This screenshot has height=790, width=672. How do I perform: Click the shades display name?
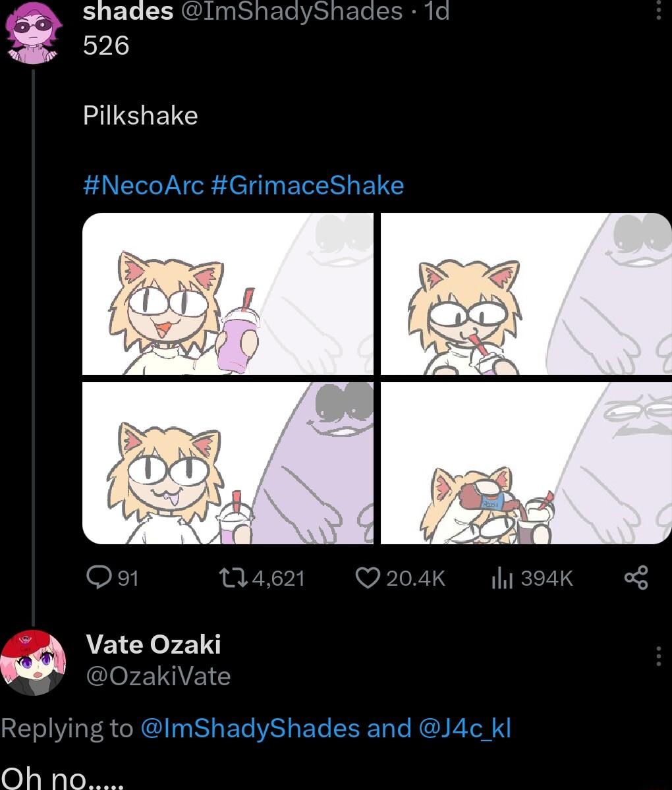point(128,11)
